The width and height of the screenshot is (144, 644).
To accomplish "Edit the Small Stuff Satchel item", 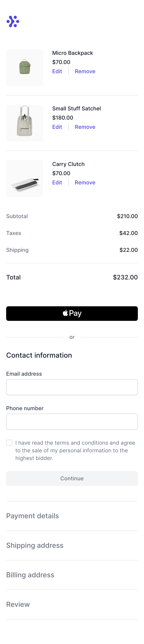I will (57, 127).
